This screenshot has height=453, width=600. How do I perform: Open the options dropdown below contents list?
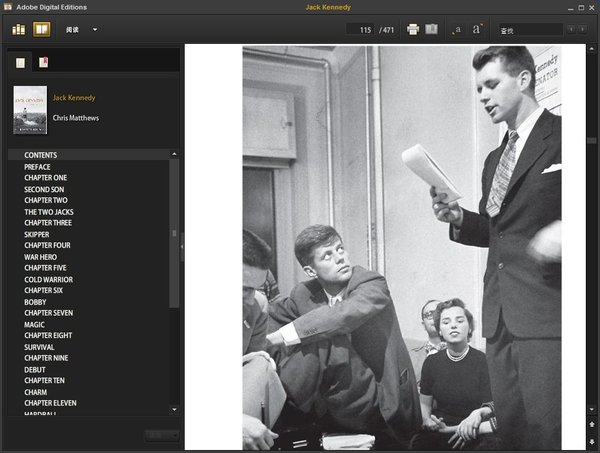click(x=162, y=435)
